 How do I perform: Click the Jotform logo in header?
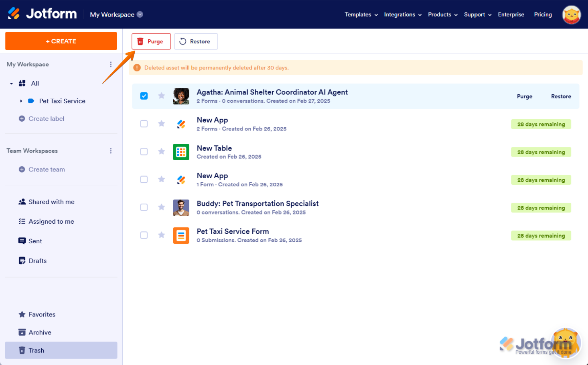pos(42,14)
